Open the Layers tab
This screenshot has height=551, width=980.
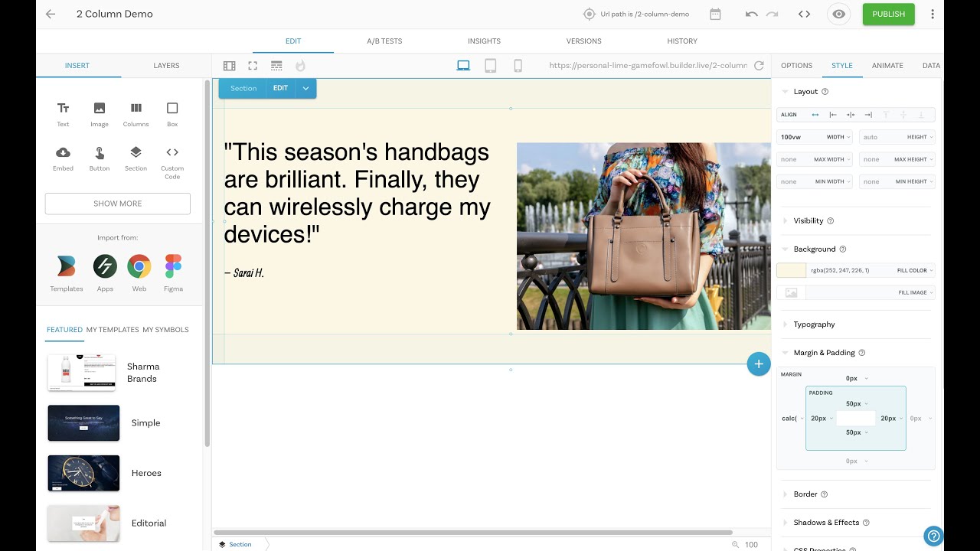(166, 66)
